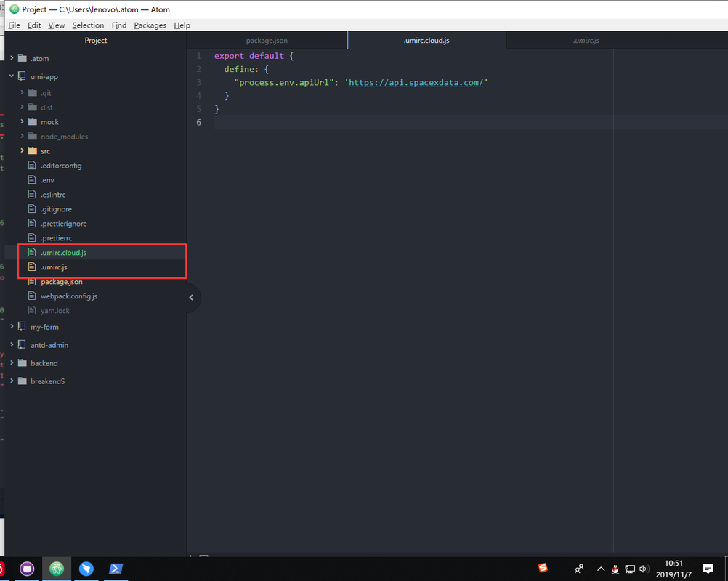Open the Find menu

[x=119, y=25]
